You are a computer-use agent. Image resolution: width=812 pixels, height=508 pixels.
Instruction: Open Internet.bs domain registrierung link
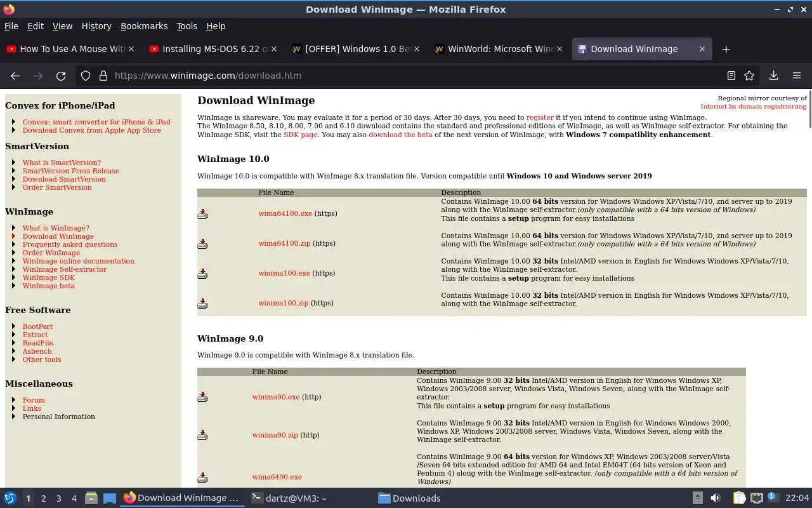(x=754, y=106)
